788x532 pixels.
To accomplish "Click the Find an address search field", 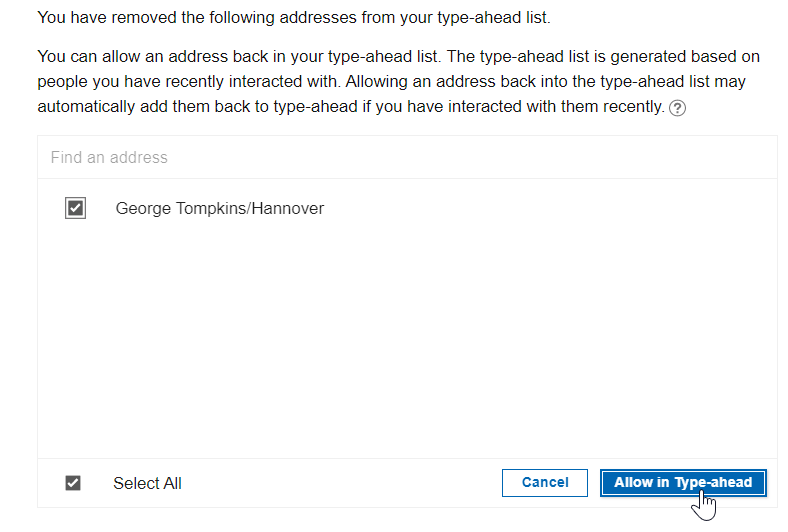I will click(407, 157).
